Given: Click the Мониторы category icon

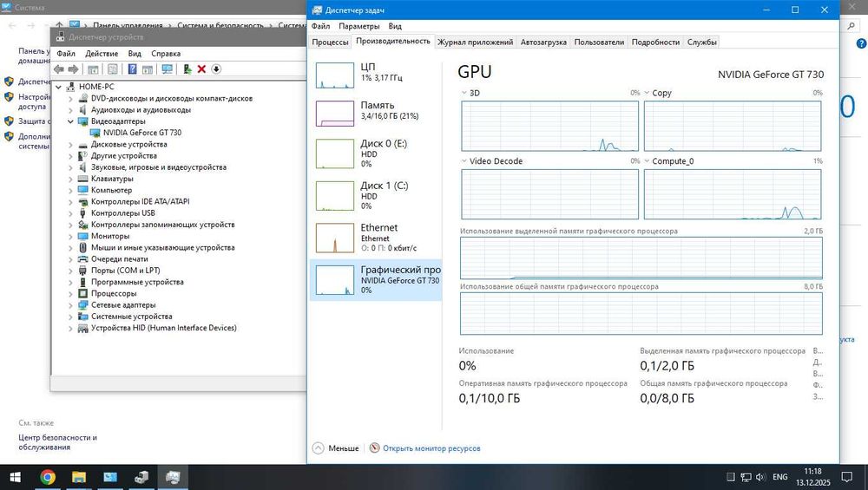Looking at the screenshot, I should (x=83, y=236).
